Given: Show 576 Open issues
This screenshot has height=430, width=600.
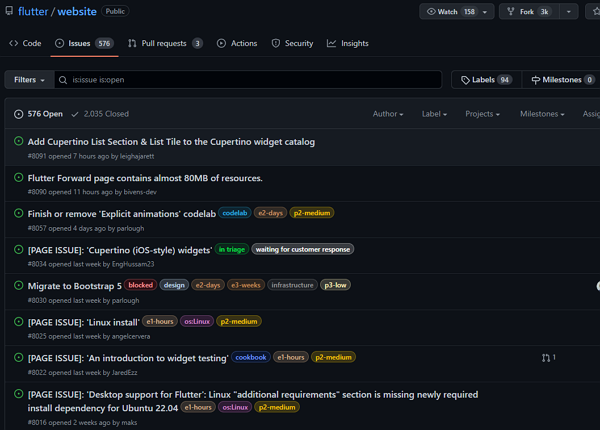Looking at the screenshot, I should pos(38,114).
